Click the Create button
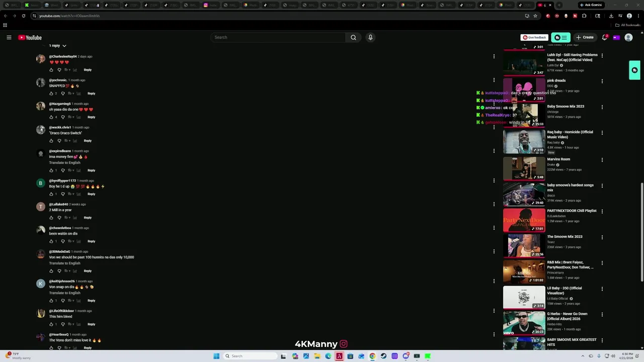 (585, 37)
